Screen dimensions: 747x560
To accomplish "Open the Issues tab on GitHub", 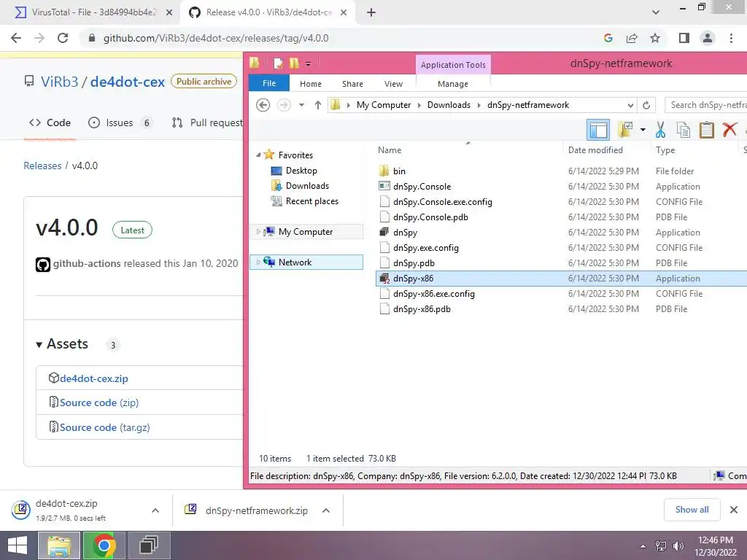I will coord(120,122).
